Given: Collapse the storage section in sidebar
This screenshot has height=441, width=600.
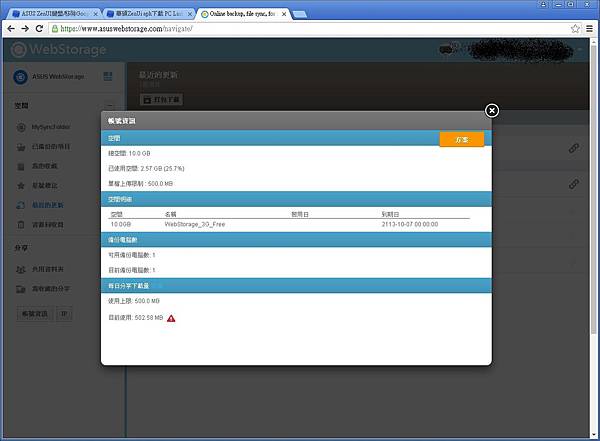Looking at the screenshot, I should (x=110, y=106).
